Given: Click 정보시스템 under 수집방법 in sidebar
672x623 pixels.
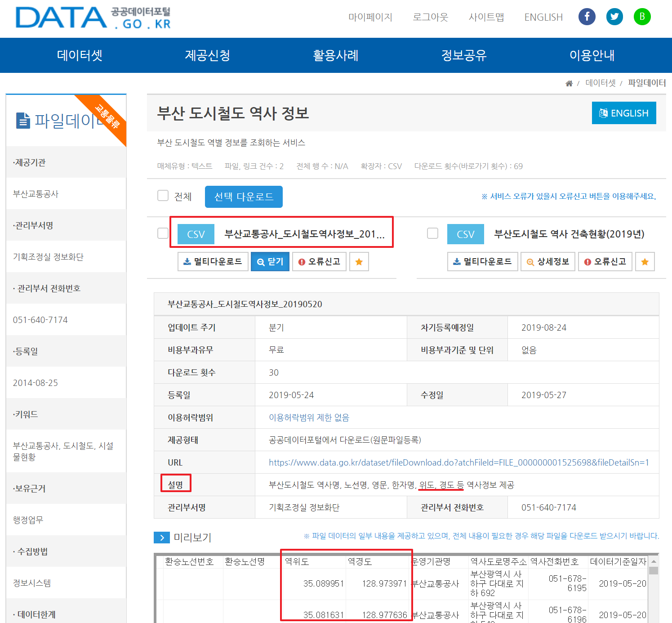Looking at the screenshot, I should 32,583.
